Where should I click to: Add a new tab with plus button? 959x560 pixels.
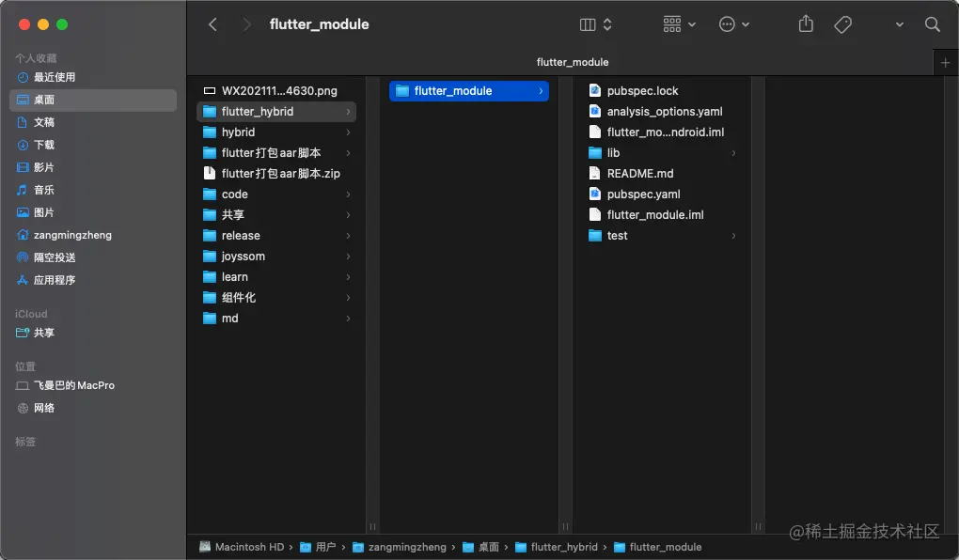[945, 62]
